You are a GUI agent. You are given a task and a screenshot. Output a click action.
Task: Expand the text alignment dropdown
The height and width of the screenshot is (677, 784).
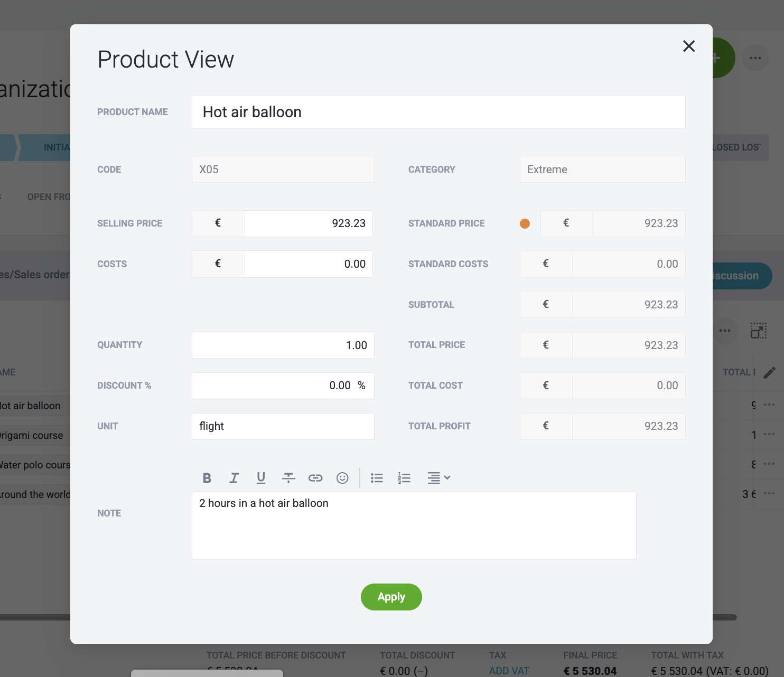[438, 478]
